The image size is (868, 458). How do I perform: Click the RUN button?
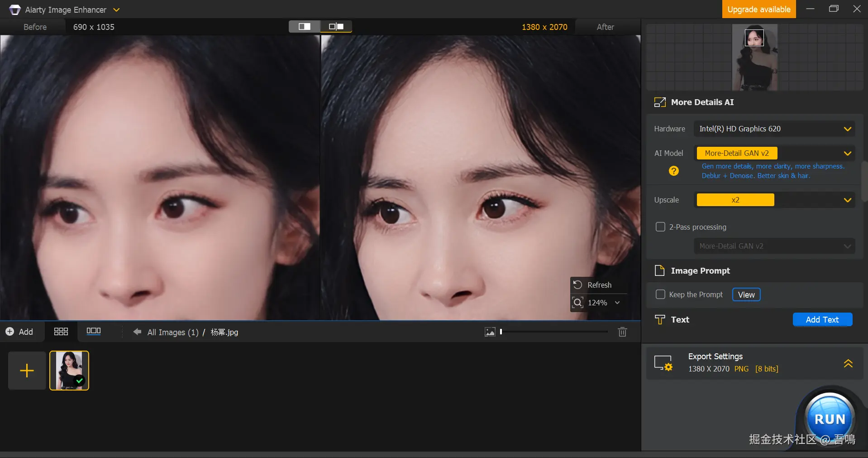coord(830,419)
